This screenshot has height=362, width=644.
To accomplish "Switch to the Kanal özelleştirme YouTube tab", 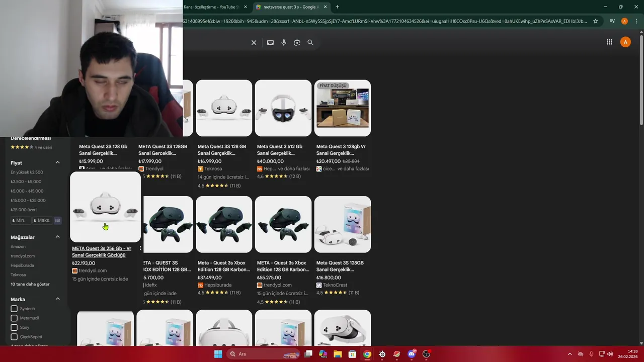I will [211, 7].
